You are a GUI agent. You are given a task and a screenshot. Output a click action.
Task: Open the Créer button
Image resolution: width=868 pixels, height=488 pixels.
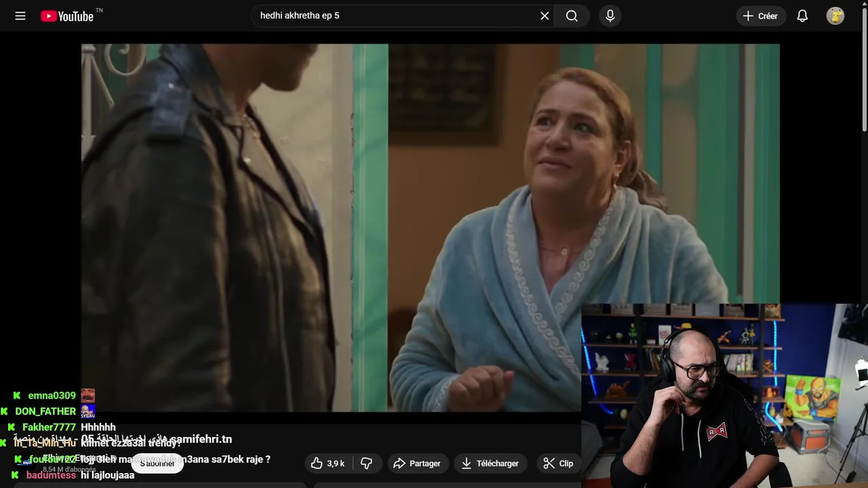[x=760, y=16]
